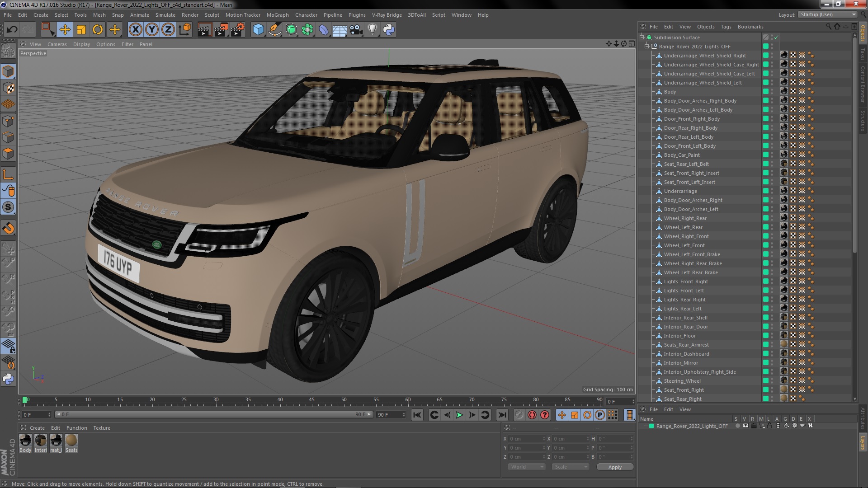
Task: Open Edit Render Settings icon
Action: pos(237,30)
